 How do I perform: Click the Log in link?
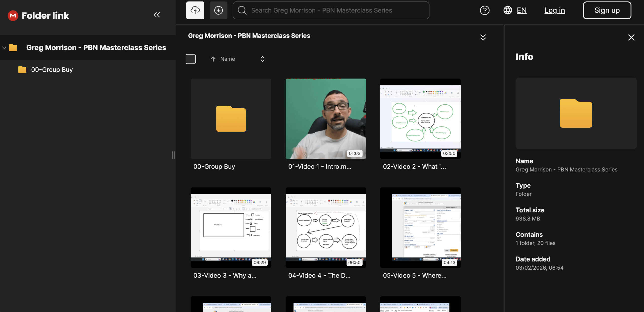(554, 10)
